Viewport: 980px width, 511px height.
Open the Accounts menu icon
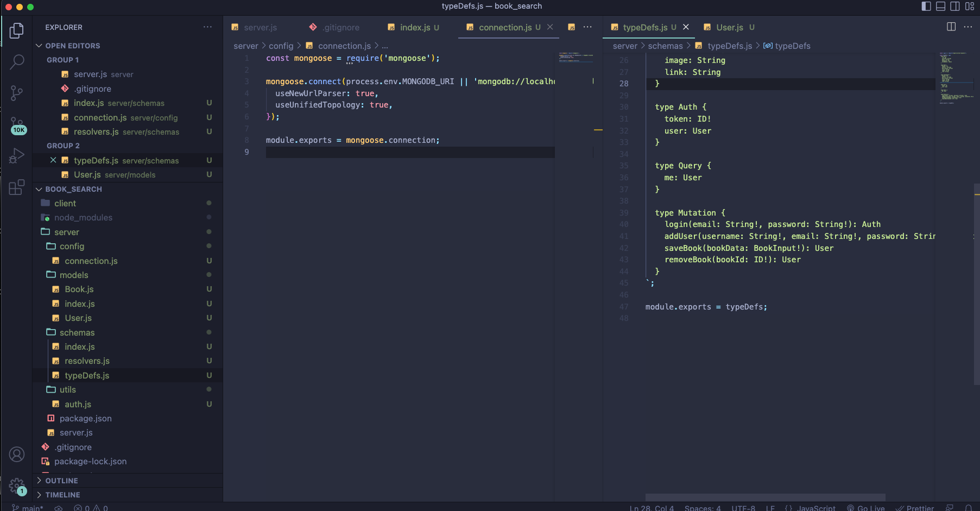(x=17, y=454)
